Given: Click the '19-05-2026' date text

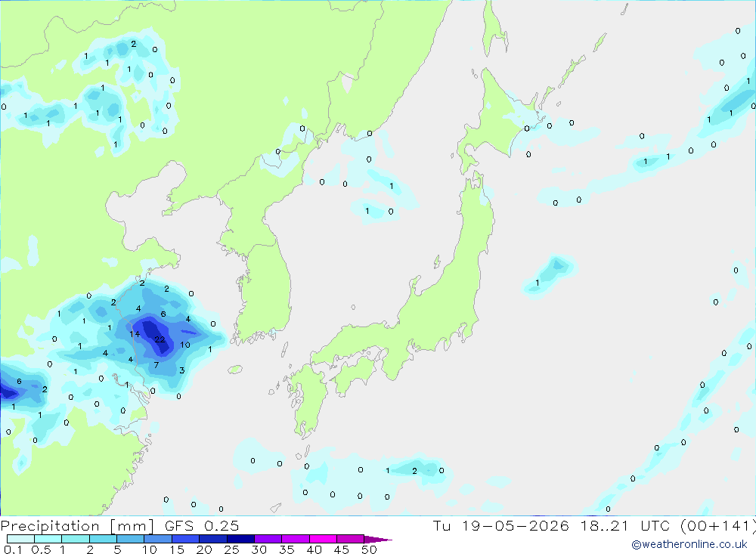Looking at the screenshot, I should point(516,525).
